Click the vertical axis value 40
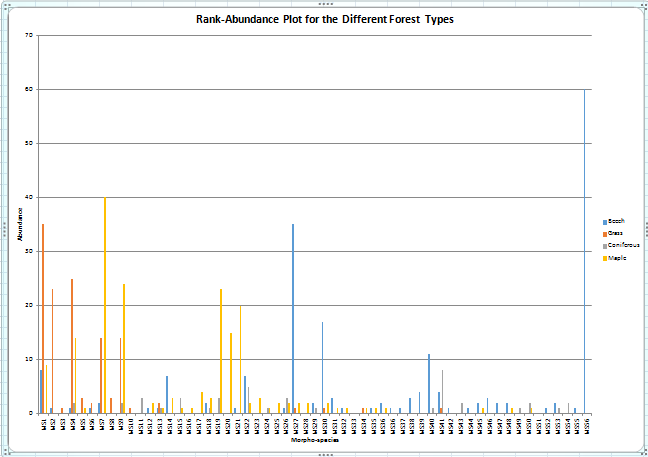Viewport: 648px width, 457px height. (x=29, y=198)
